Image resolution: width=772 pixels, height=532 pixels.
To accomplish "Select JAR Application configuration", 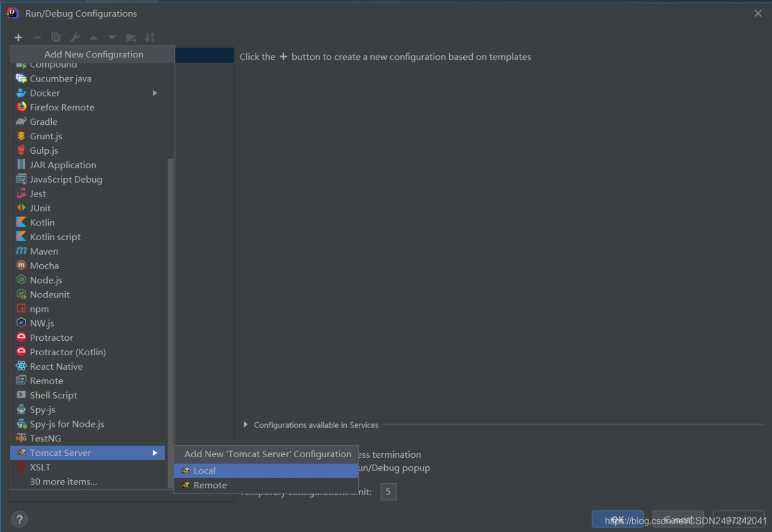I will click(87, 165).
